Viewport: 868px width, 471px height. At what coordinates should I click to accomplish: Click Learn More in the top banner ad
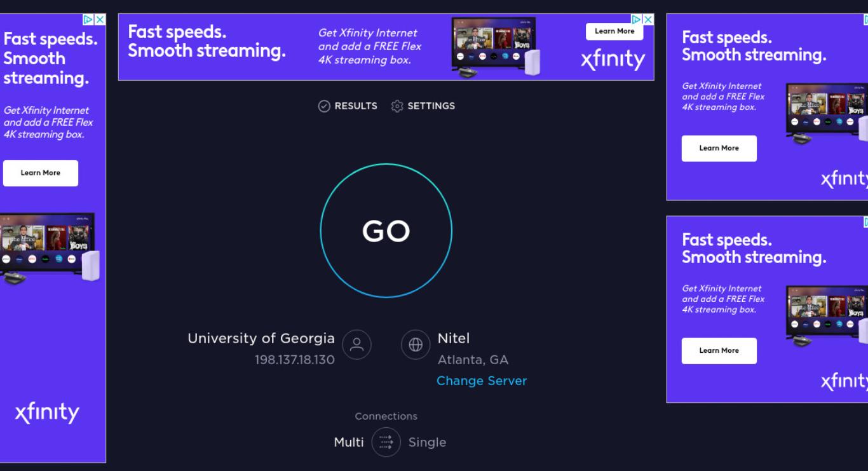tap(614, 31)
